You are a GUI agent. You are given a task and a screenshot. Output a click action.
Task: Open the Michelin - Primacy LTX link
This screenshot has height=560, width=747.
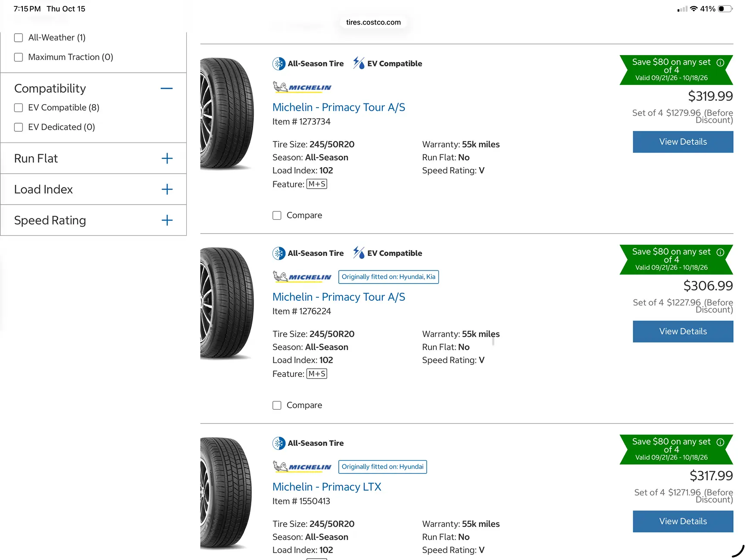pos(327,487)
